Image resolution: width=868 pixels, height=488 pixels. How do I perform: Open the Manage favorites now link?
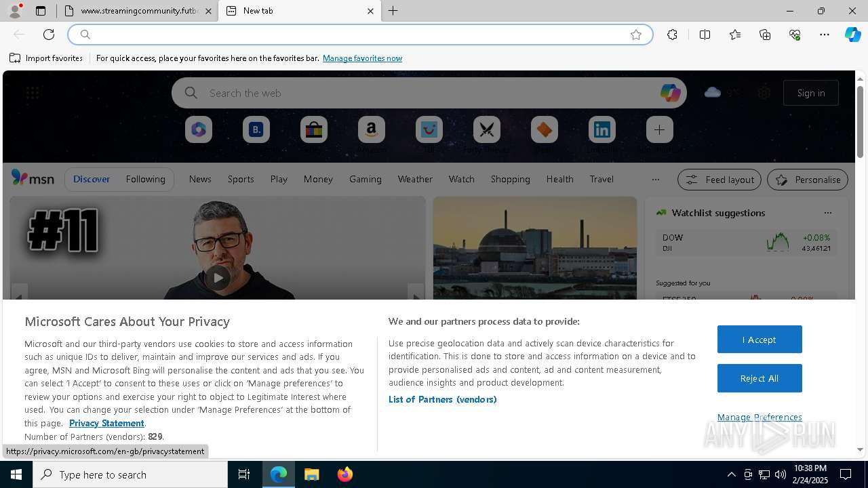coord(362,58)
